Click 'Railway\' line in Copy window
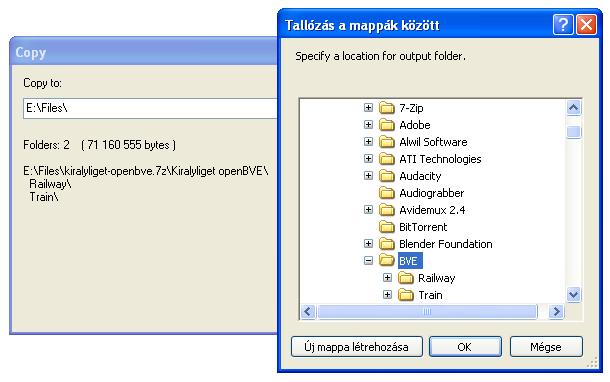Screen dimensions: 610x382 click(50, 184)
